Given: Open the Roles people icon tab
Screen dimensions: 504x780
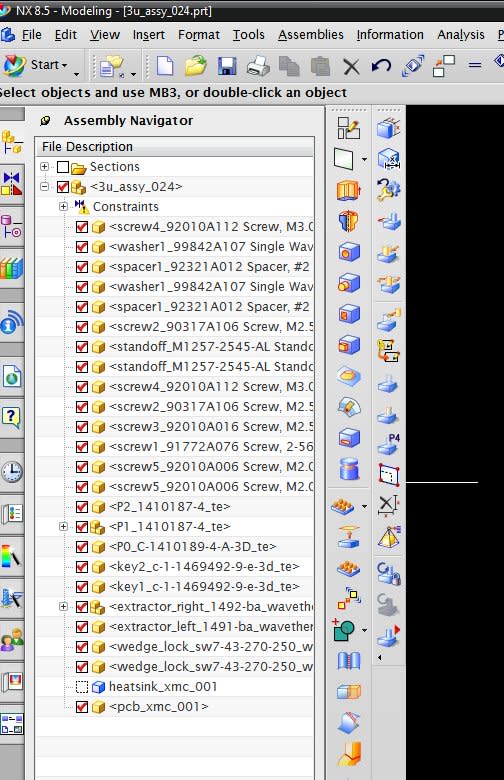Looking at the screenshot, I should [x=11, y=639].
